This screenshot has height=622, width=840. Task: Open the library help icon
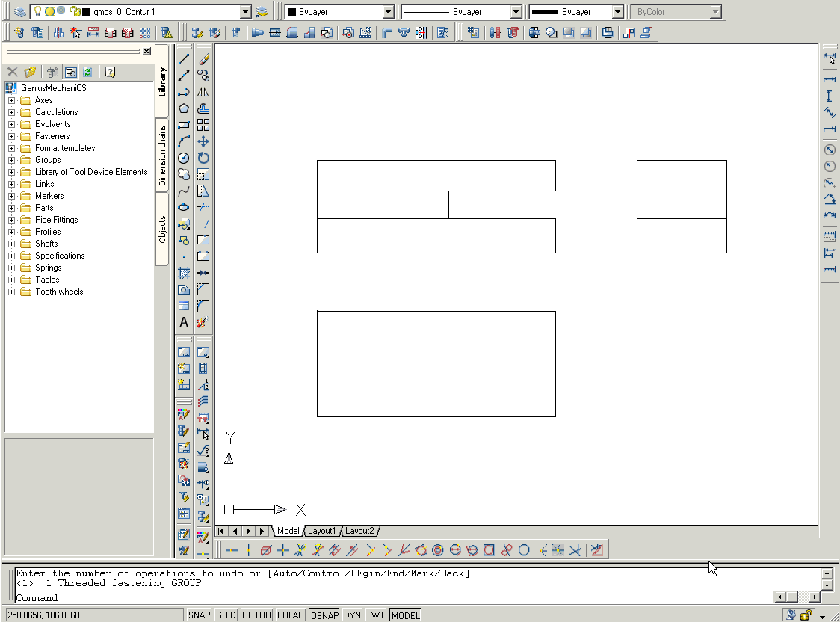point(110,72)
